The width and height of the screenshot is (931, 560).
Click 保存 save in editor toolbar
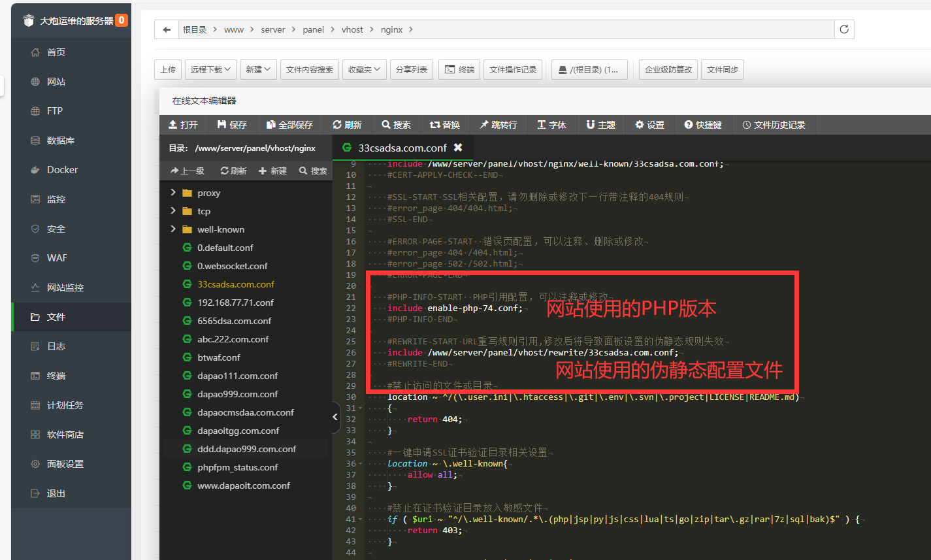pos(232,125)
